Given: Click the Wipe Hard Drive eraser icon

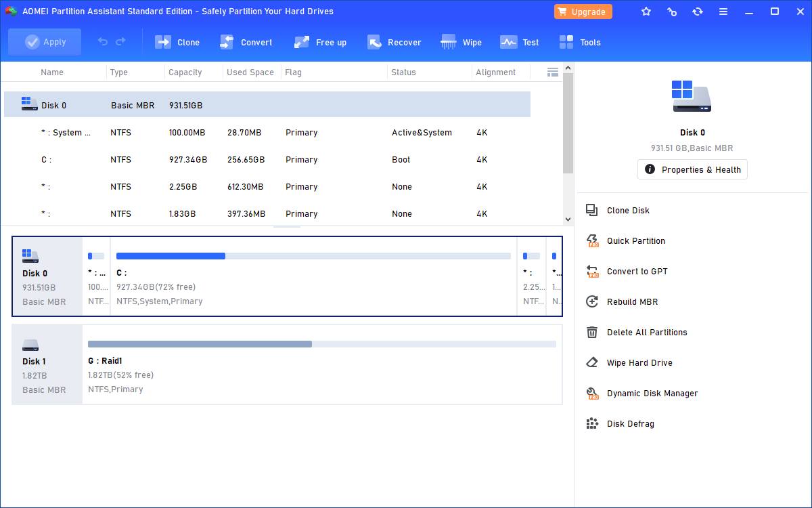Looking at the screenshot, I should 592,362.
